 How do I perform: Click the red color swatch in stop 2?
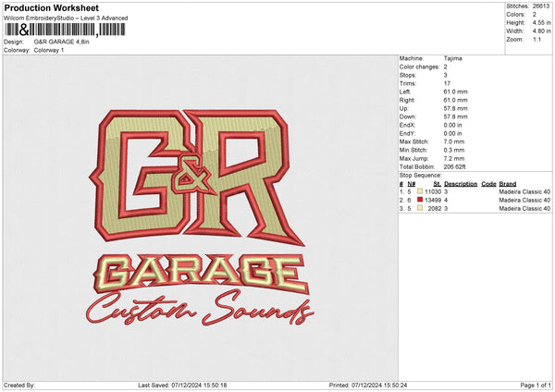point(419,200)
